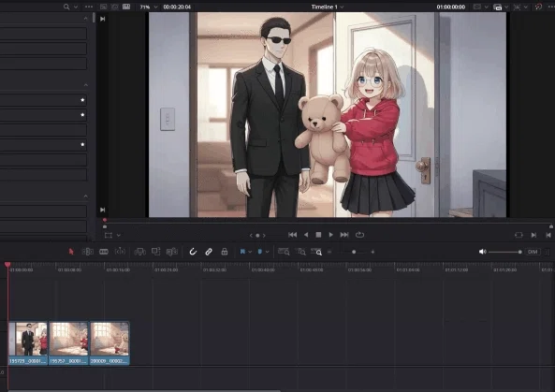
Task: Toggle Loop playback icon
Action: [x=359, y=235]
